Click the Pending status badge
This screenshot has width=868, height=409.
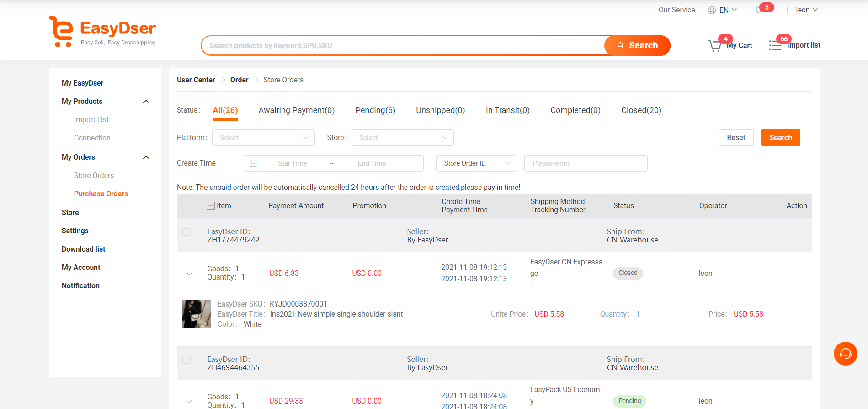(x=630, y=401)
